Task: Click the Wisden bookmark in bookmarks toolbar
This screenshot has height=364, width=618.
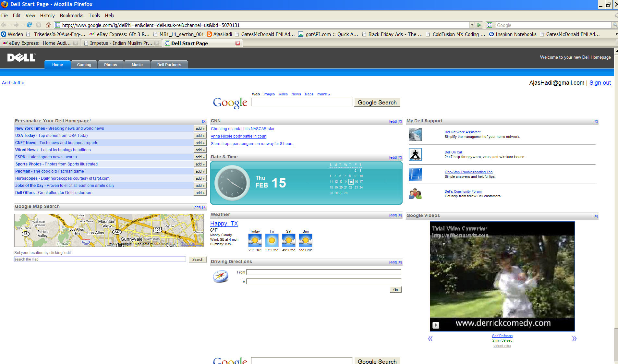Action: click(12, 34)
